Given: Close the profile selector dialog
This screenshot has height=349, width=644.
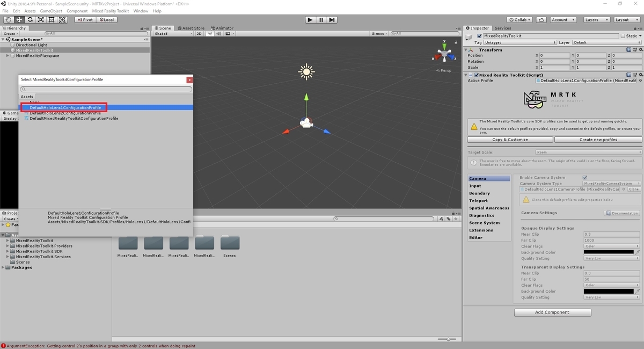Looking at the screenshot, I should [x=189, y=79].
